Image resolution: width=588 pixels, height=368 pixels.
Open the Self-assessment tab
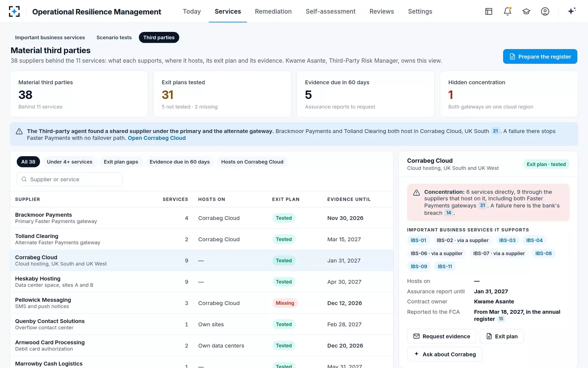pos(330,11)
